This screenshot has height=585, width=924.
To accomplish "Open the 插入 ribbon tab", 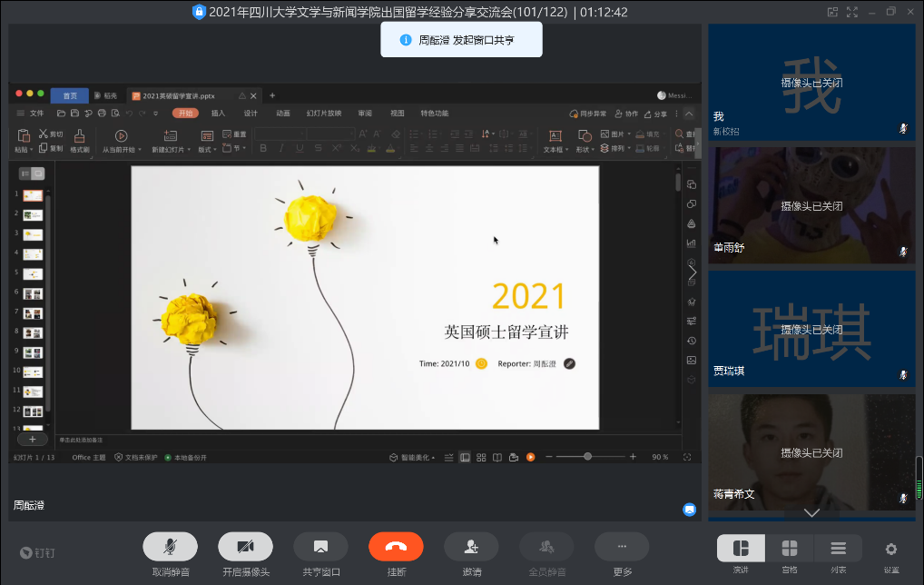I will tap(218, 114).
